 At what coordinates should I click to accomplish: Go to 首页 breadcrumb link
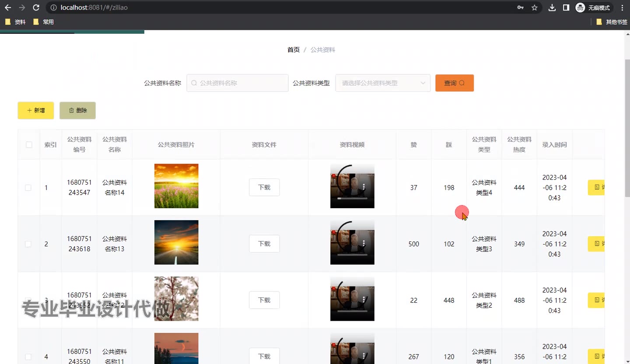(x=294, y=50)
